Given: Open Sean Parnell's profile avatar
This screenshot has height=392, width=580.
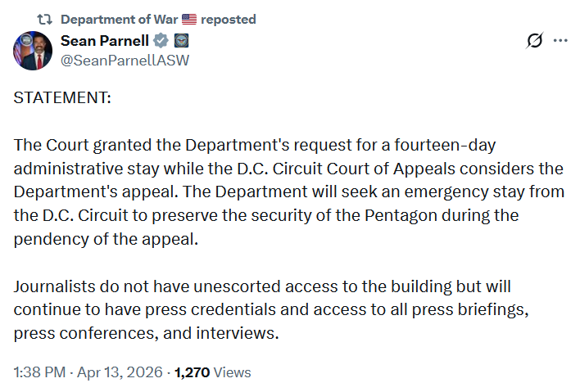Looking at the screenshot, I should pos(33,51).
